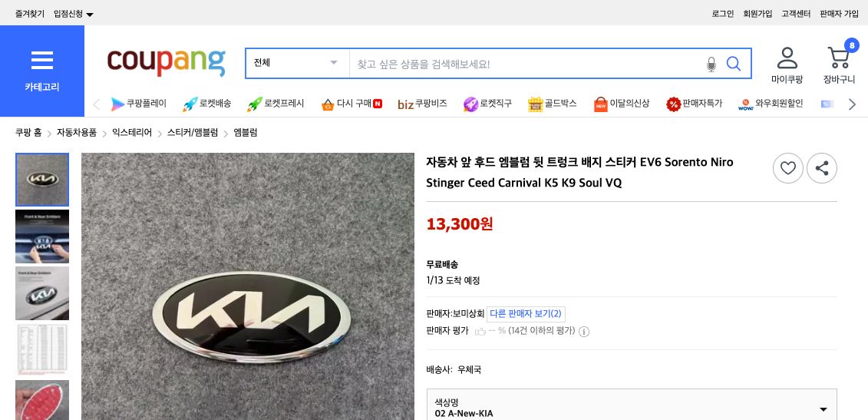Select first thumbnail of KIA emblem

point(42,180)
